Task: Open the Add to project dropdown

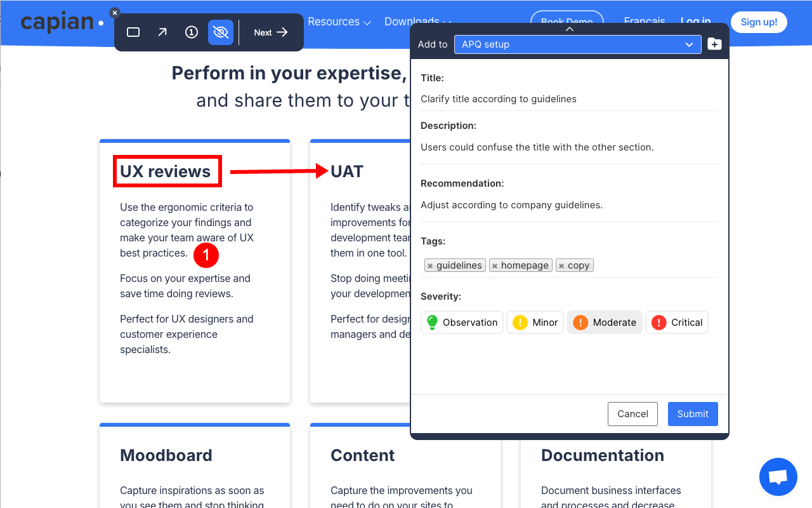Action: (578, 44)
